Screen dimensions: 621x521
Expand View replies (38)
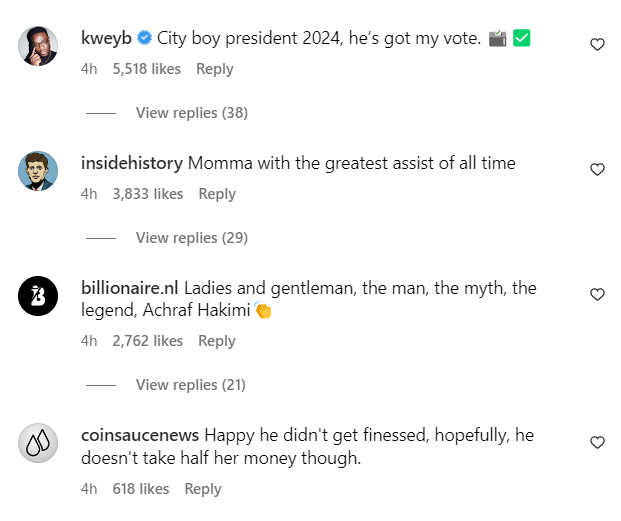point(191,113)
